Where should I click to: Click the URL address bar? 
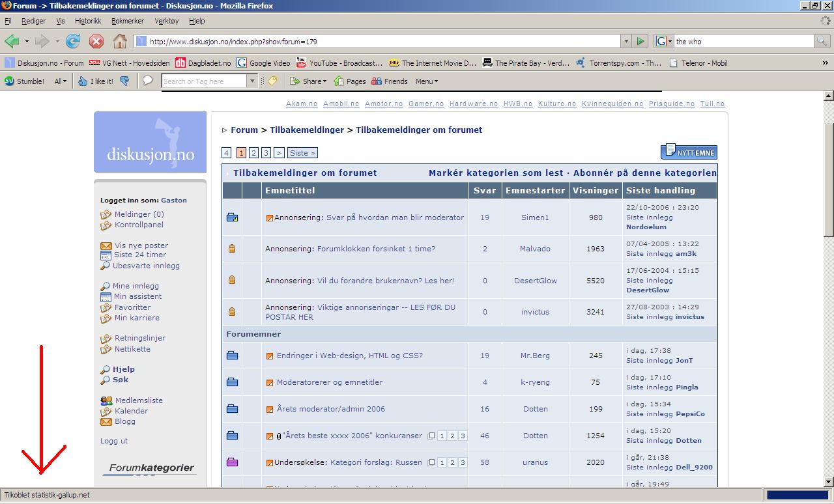pyautogui.click(x=378, y=41)
